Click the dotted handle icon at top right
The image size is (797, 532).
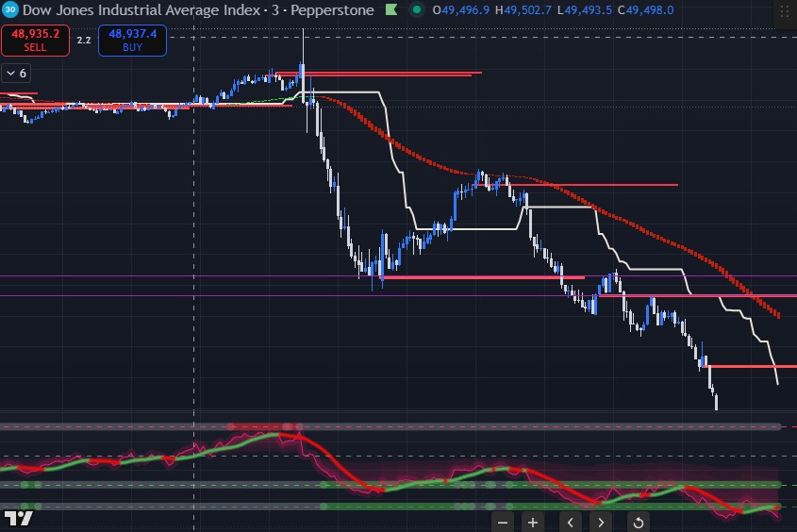[785, 11]
